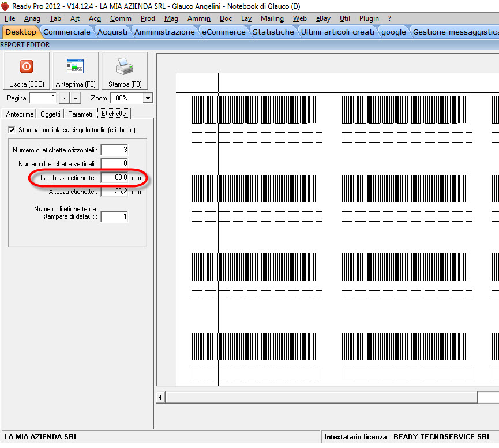Open the Lav menu
The height and width of the screenshot is (448, 499).
click(x=246, y=18)
